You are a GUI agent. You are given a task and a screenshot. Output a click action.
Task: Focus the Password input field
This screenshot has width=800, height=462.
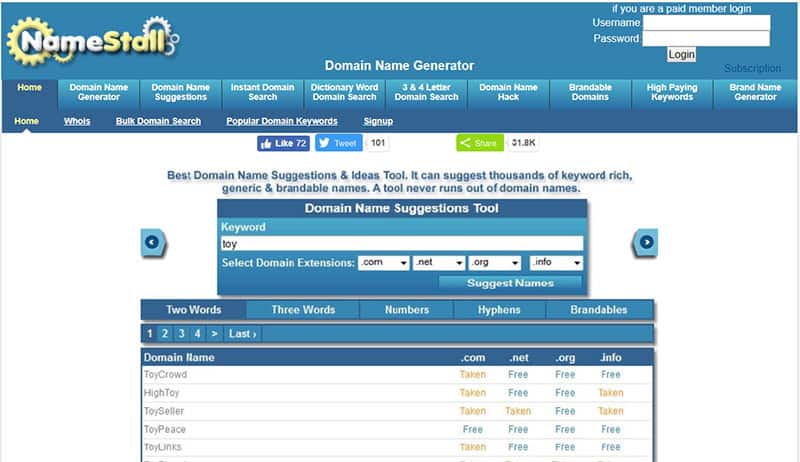[x=706, y=38]
